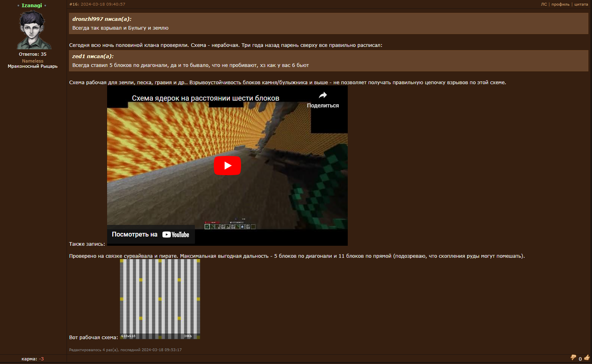This screenshot has width=592, height=364.
Task: Click the quote header zed1 писал(а):
Action: pos(93,56)
